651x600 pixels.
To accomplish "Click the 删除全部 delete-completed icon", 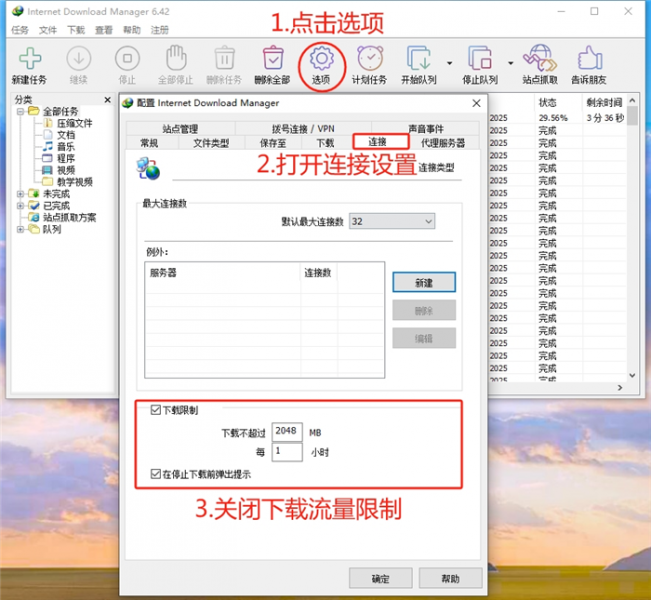I will coord(273,58).
